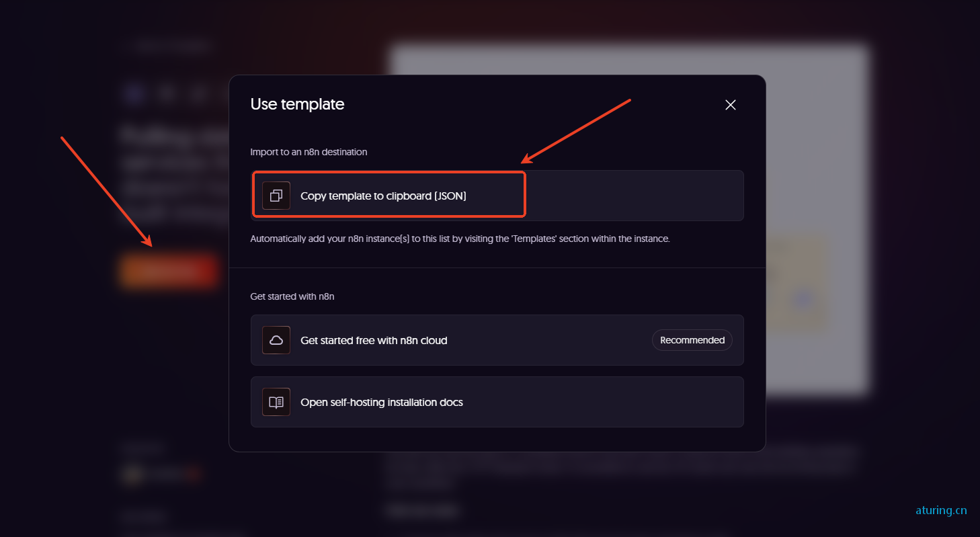
Task: Click the blurred creator avatar in the background
Action: [132, 475]
